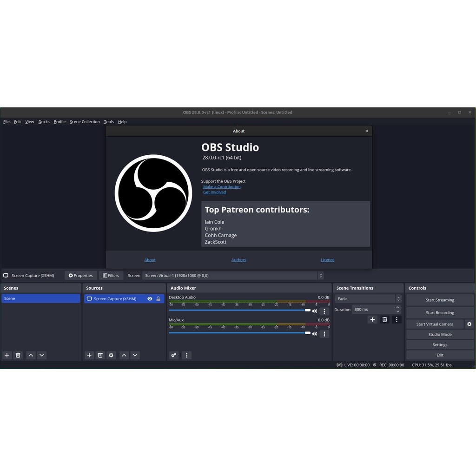Click the LIVE status indicator icon
This screenshot has width=476, height=476.
tap(339, 365)
